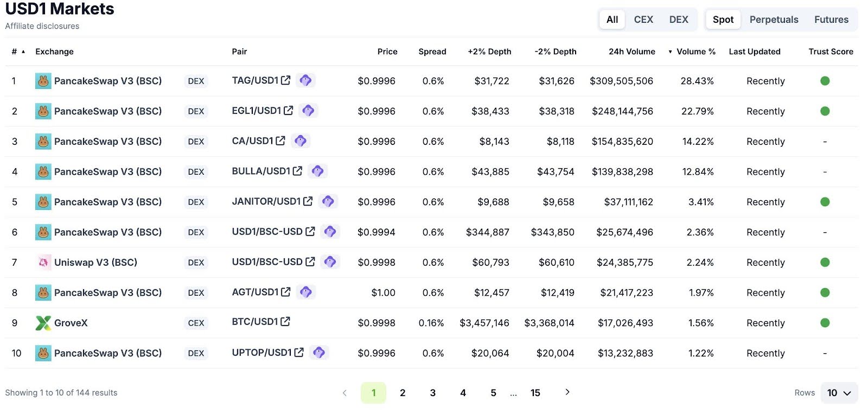868x414 pixels.
Task: Open the external link icon on the Uniswap row
Action: (x=310, y=261)
